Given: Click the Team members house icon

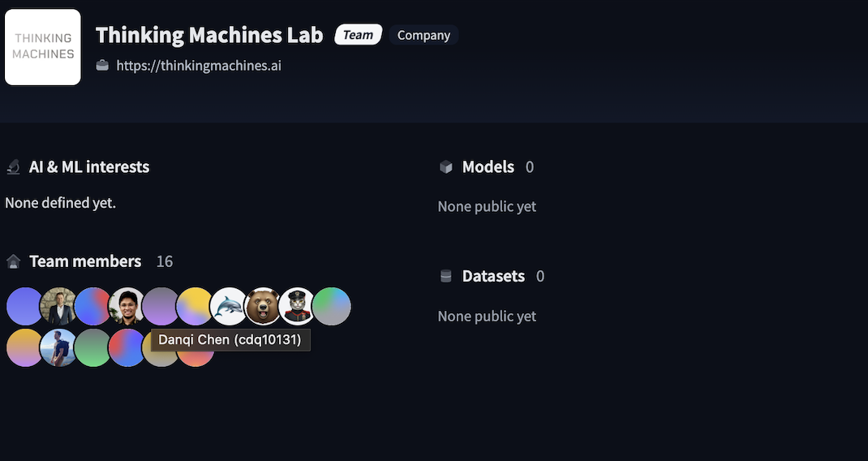Looking at the screenshot, I should 13,262.
